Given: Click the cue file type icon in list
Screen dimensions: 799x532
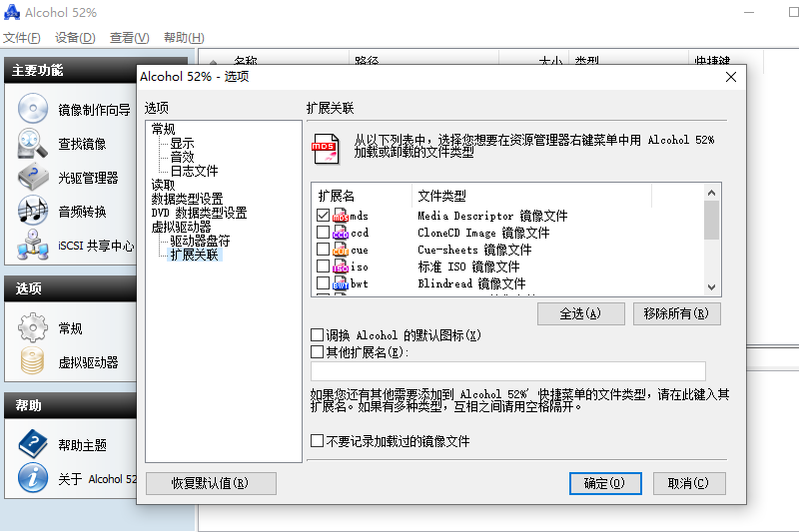Looking at the screenshot, I should [x=341, y=250].
